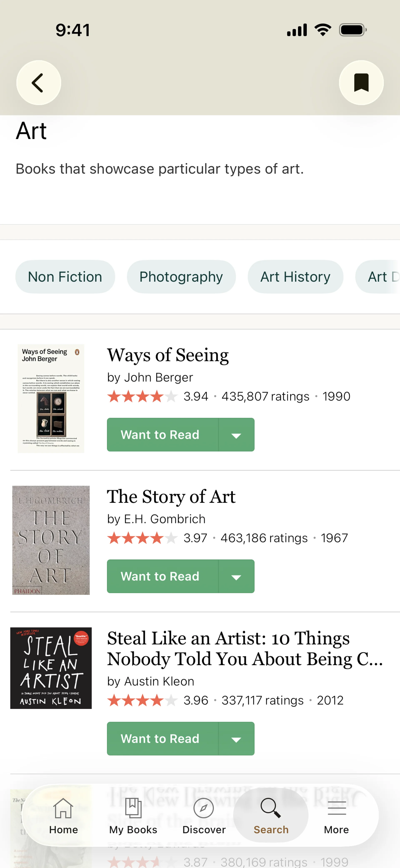Image resolution: width=400 pixels, height=868 pixels.
Task: Check the battery status icon
Action: coord(352,30)
